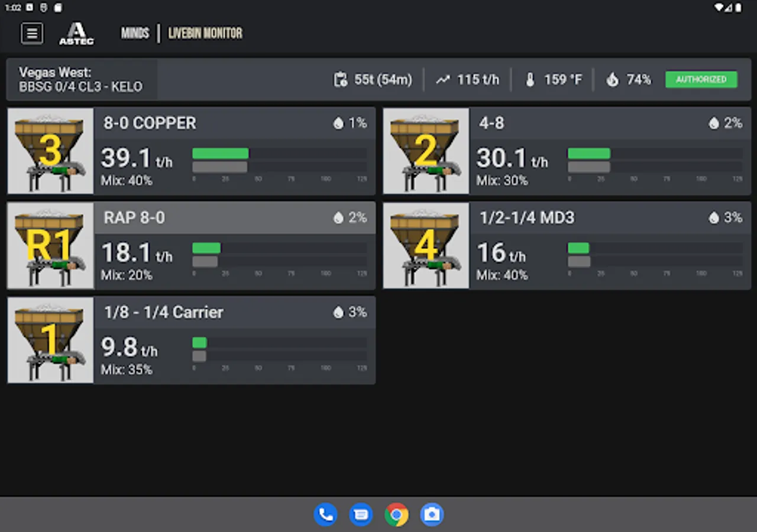Open the Camera app
The image size is (757, 532).
click(x=432, y=514)
